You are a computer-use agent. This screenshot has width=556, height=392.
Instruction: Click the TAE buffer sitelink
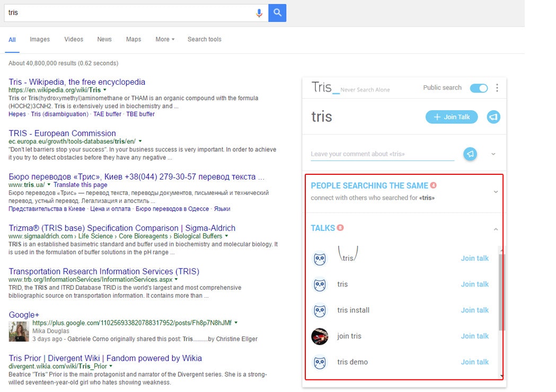pyautogui.click(x=107, y=114)
